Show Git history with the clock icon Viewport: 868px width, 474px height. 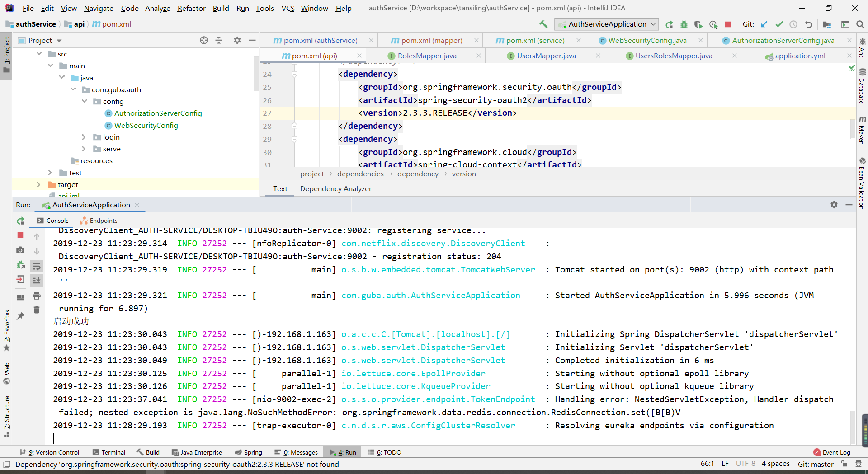click(793, 24)
